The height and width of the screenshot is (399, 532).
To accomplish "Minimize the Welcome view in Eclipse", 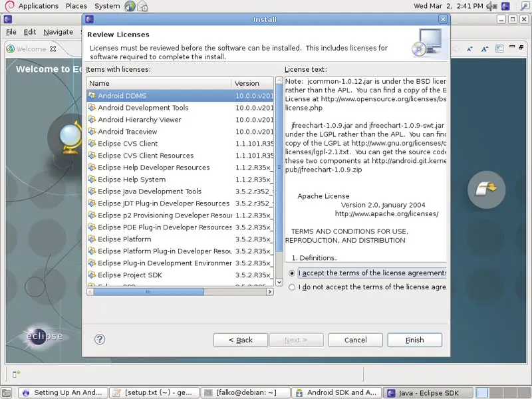I will click(512, 47).
